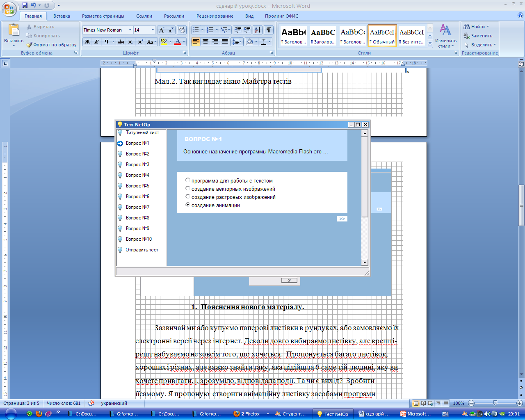The image size is (525, 420).
Task: Click Отправить тест in NetOp sidebar
Action: (142, 250)
